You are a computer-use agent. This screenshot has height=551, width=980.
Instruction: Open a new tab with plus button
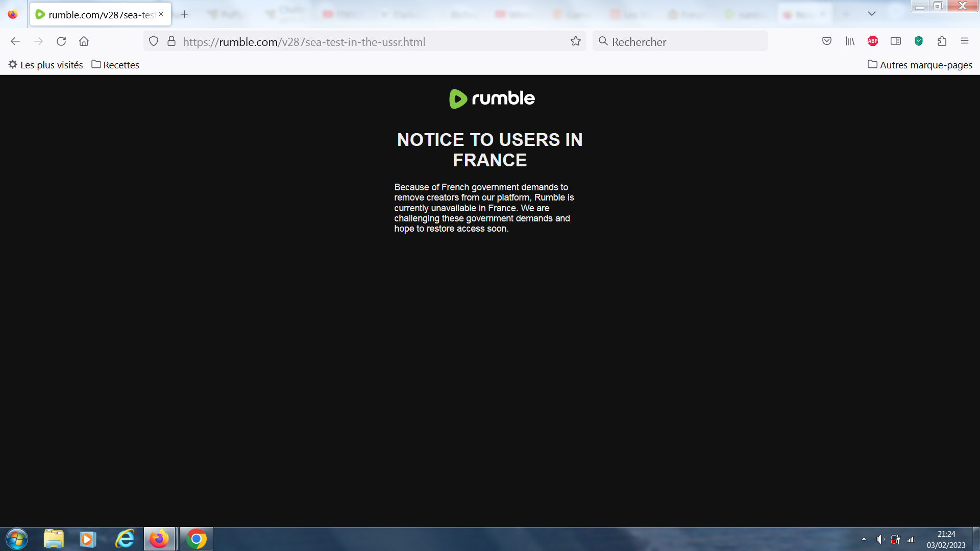[185, 14]
